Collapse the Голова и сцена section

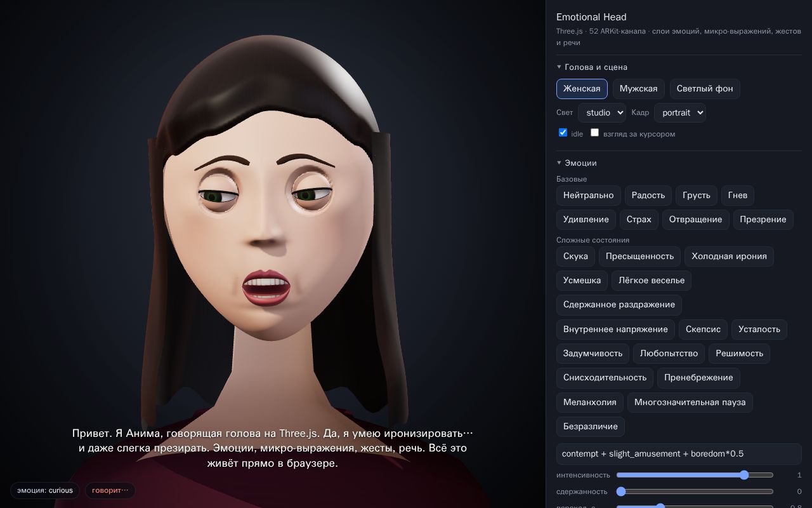pos(592,67)
